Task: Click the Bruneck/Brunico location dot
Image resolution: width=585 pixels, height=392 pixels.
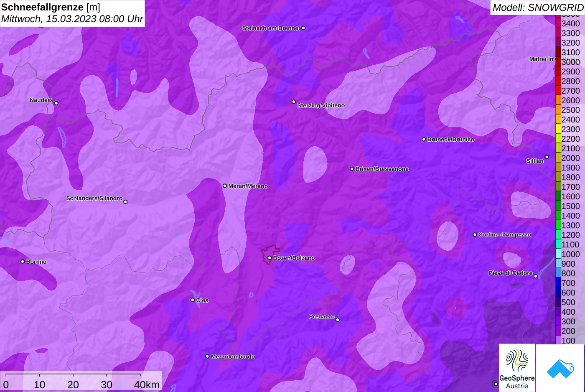Action: coord(424,139)
